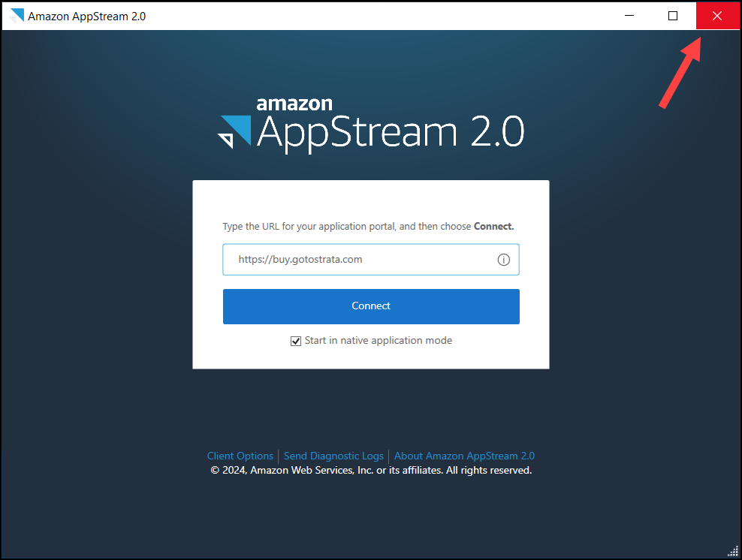Click the info icon beside the URL field
The height and width of the screenshot is (560, 742).
(503, 259)
